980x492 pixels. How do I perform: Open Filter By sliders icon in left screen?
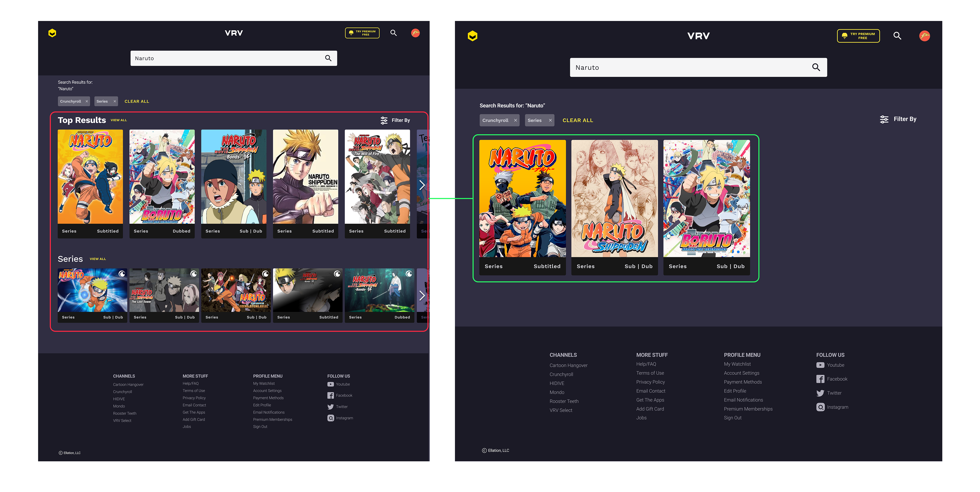pyautogui.click(x=384, y=120)
